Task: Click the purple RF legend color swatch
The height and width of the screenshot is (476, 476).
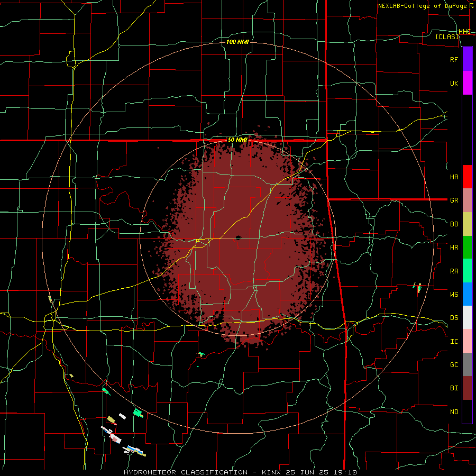Action: (467, 59)
